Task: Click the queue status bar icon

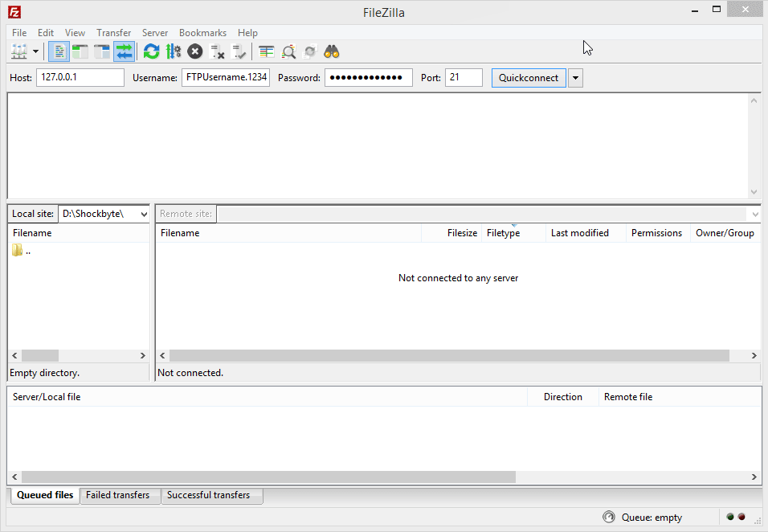Action: coord(609,517)
